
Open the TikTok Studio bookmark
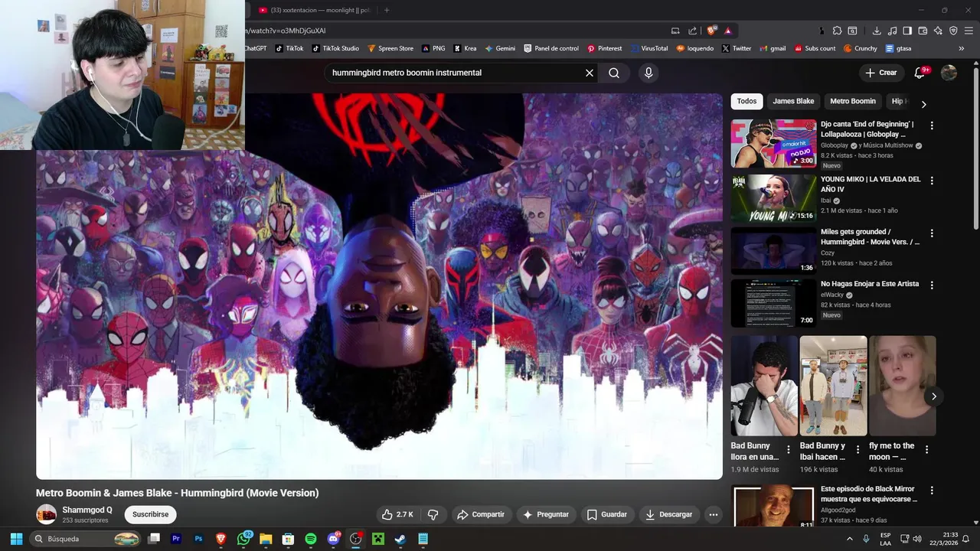tap(335, 48)
